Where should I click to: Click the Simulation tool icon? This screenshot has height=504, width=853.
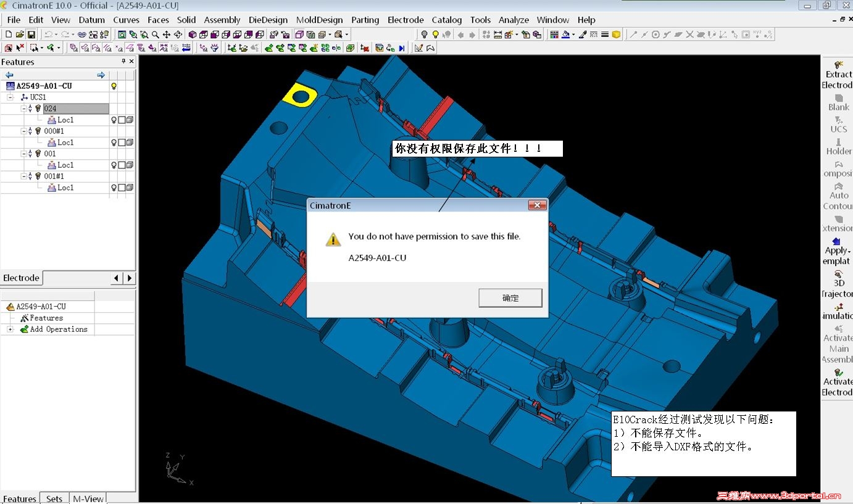click(838, 311)
